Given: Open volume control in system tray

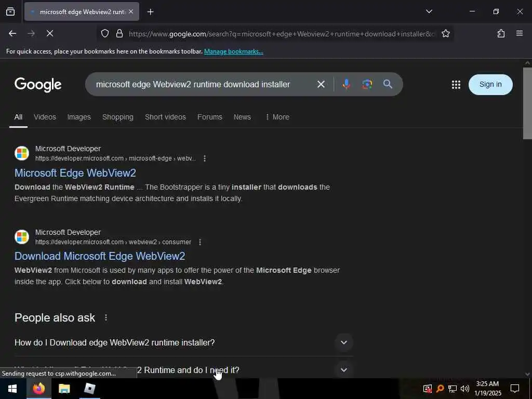Looking at the screenshot, I should pos(465,389).
